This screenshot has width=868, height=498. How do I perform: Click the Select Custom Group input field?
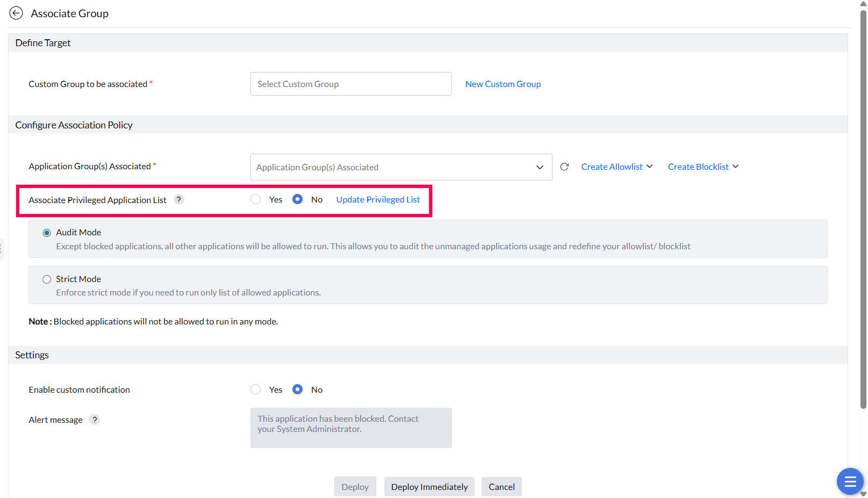[351, 84]
